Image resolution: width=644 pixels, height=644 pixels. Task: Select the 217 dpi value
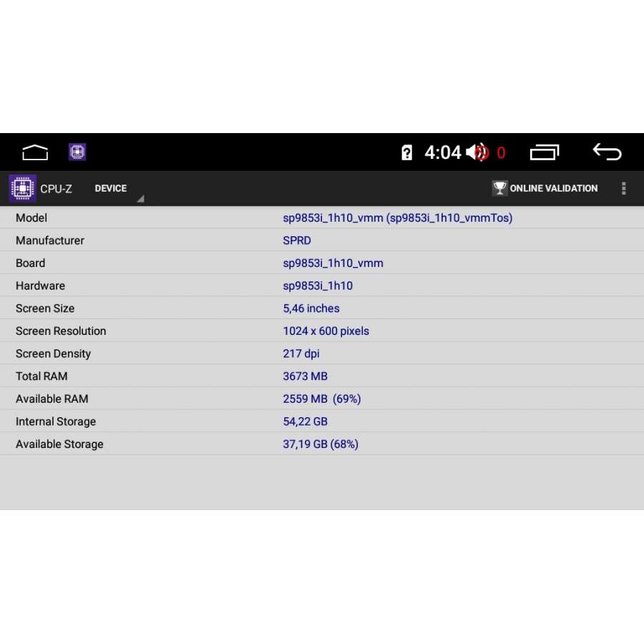click(x=301, y=353)
